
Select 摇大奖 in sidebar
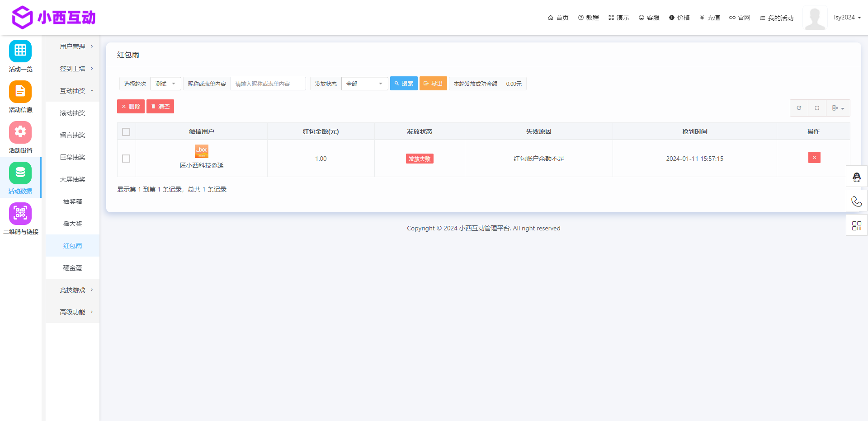(72, 224)
